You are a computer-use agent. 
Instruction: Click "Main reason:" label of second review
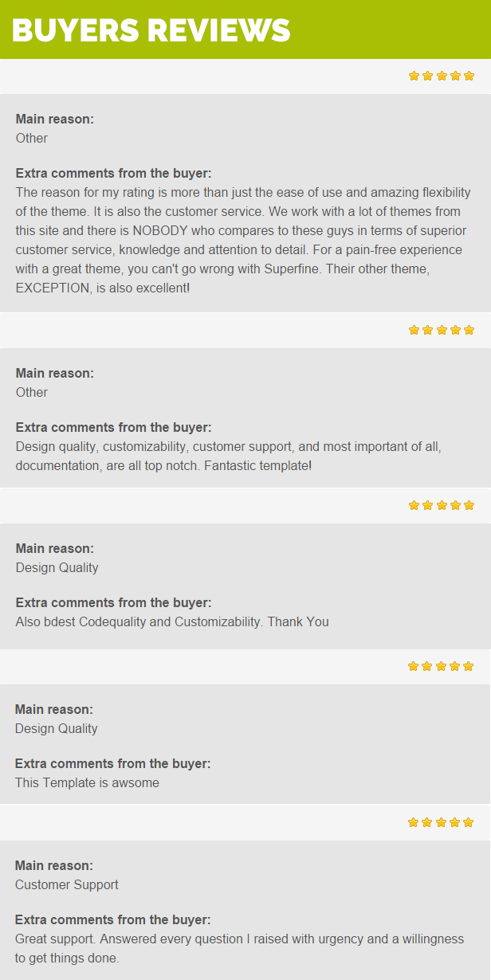click(x=55, y=373)
